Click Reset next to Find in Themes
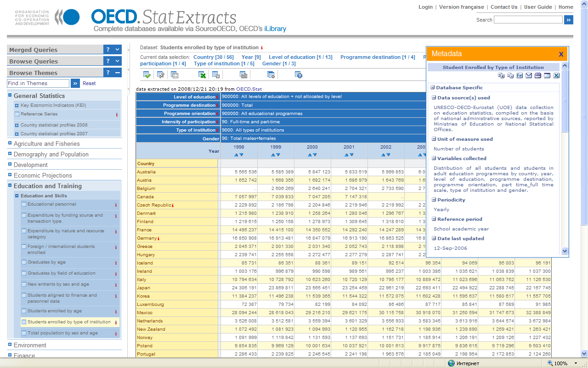This screenshot has width=588, height=368. [89, 83]
